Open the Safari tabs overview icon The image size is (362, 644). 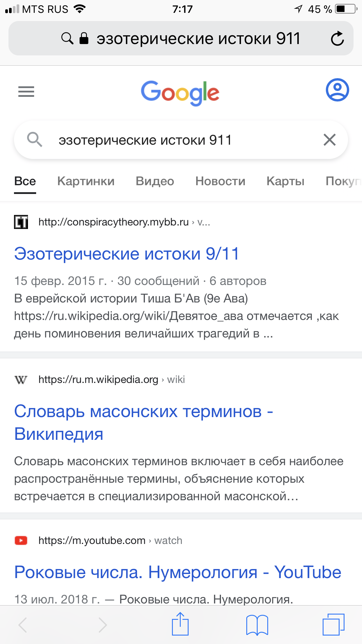pyautogui.click(x=333, y=624)
